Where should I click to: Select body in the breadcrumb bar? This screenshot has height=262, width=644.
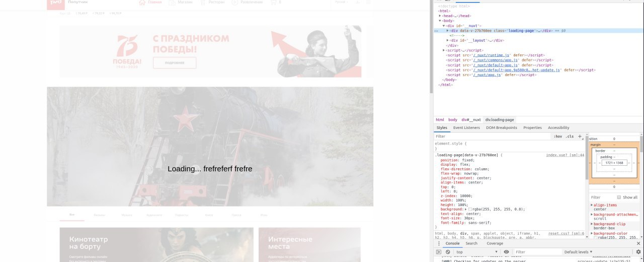(x=453, y=120)
